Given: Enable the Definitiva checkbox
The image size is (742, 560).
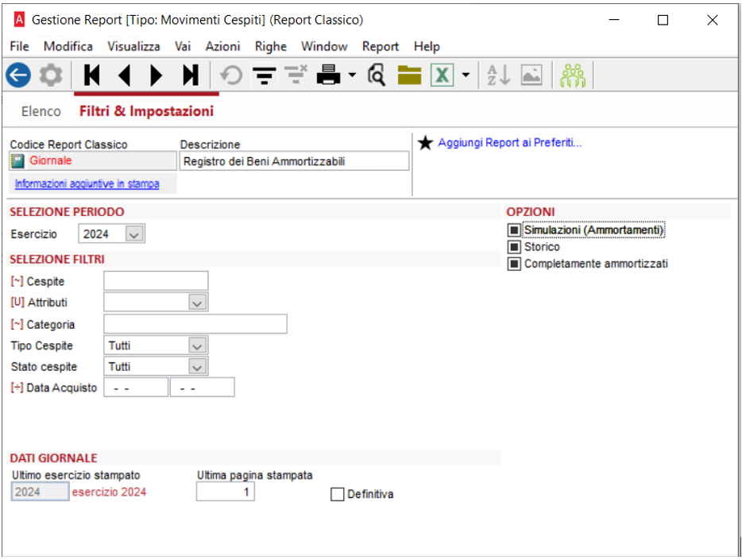Looking at the screenshot, I should click(338, 494).
